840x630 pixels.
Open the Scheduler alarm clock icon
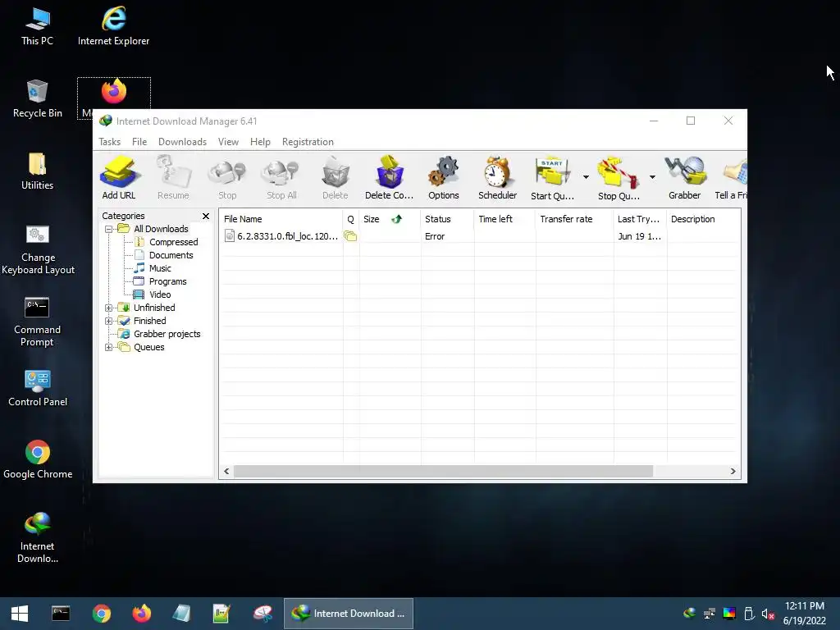[498, 178]
